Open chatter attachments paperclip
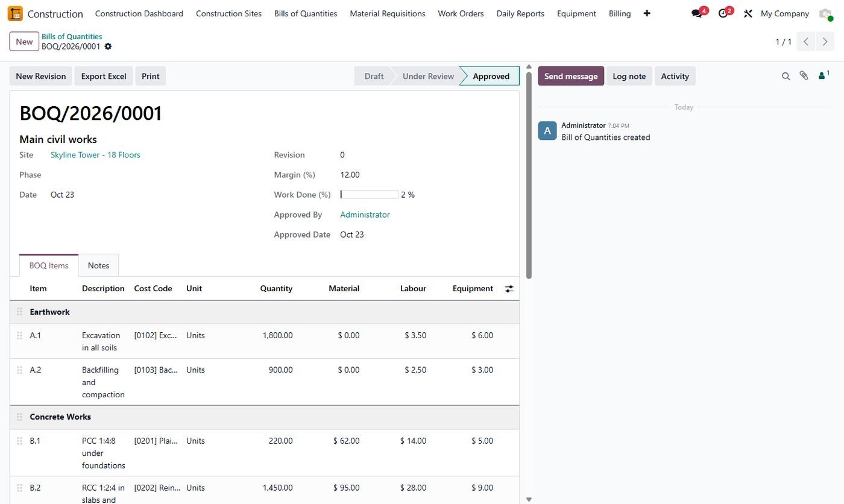Image resolution: width=844 pixels, height=504 pixels. [804, 76]
